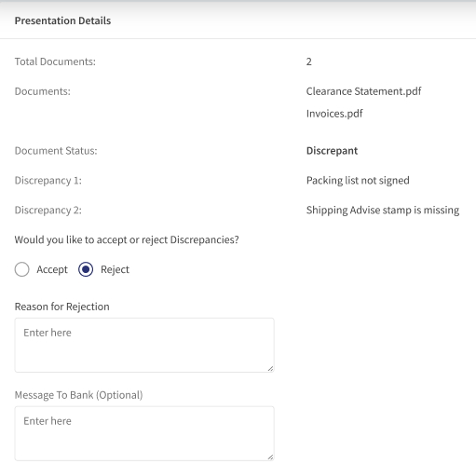476x464 pixels.
Task: Focus the Message To Bank text box
Action: point(144,433)
